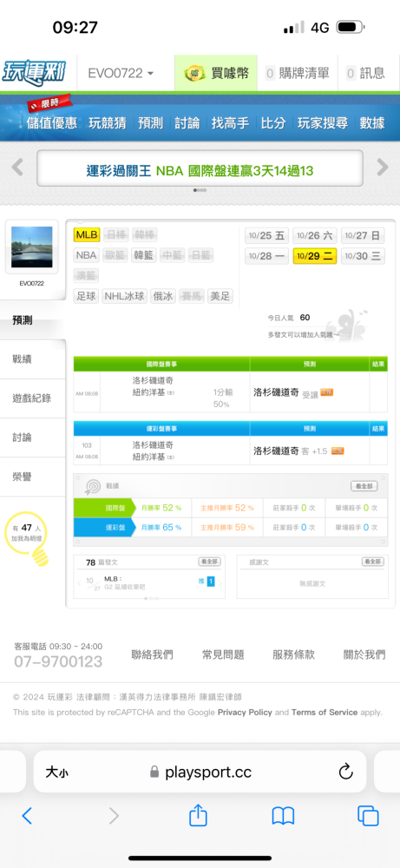This screenshot has height=868, width=400.
Task: Open 數據 data menu item
Action: tap(371, 123)
